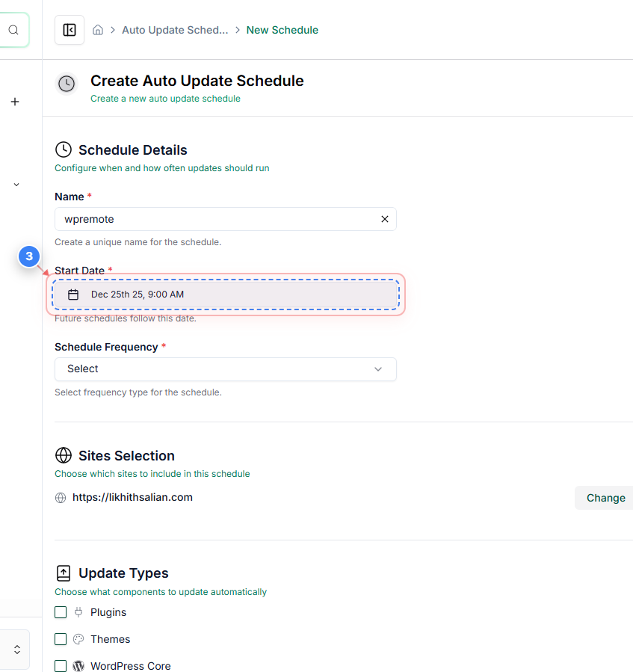Open the Auto Update Sched... breadcrumb

coord(175,30)
